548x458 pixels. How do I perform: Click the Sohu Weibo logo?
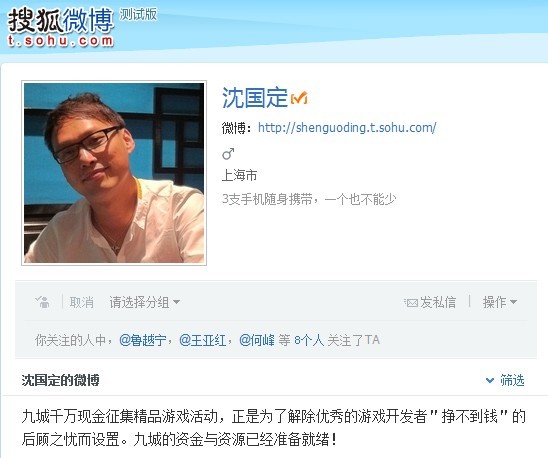click(60, 28)
